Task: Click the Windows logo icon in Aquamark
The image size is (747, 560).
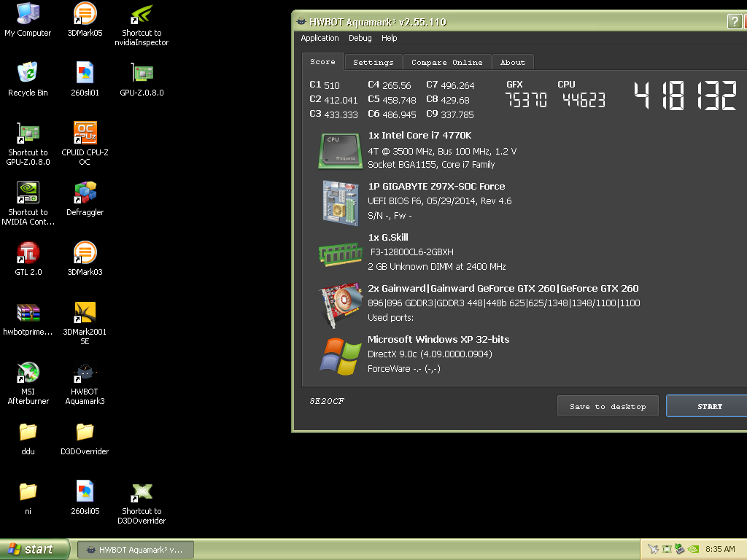Action: click(340, 356)
